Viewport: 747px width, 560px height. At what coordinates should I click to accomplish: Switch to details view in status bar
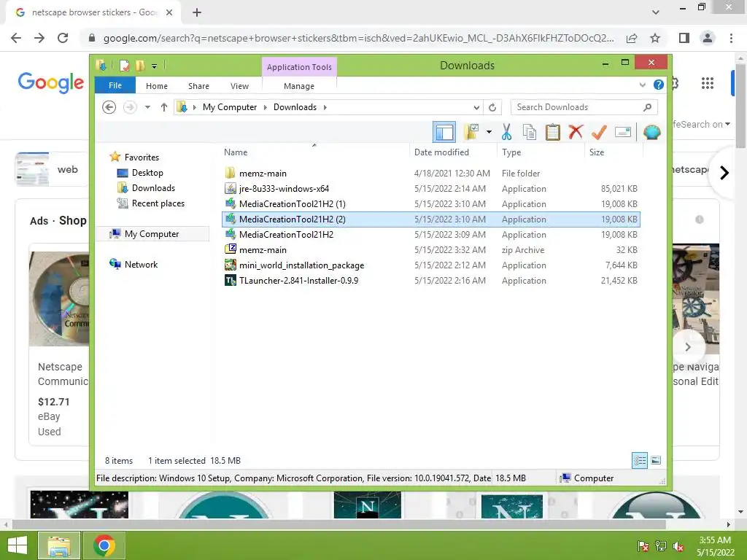click(x=640, y=461)
